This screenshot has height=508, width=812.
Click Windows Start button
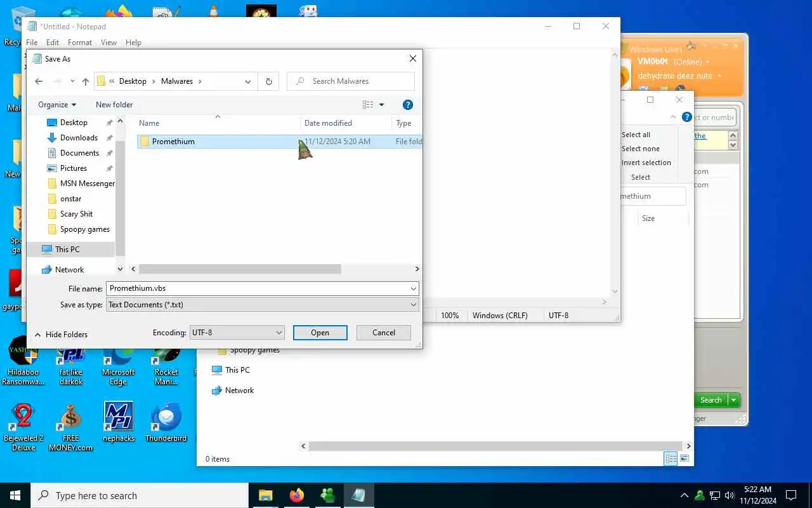tap(15, 495)
